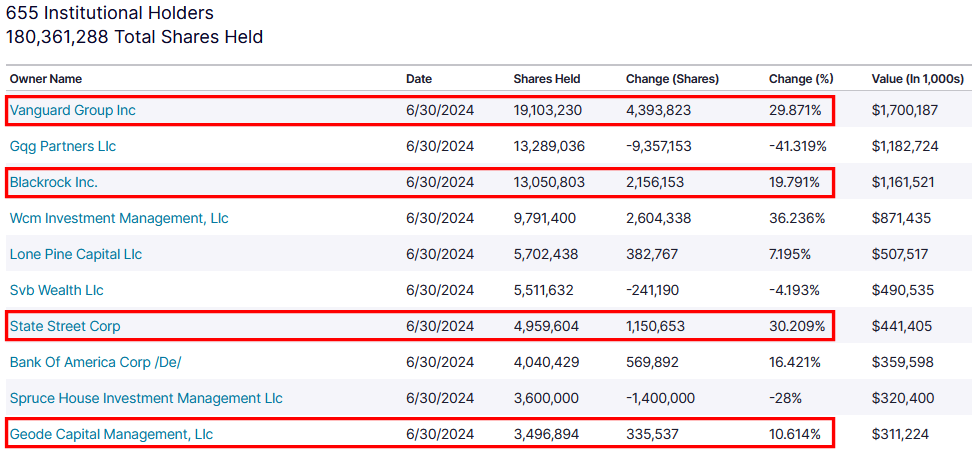Select the $359,598 value cell

tap(903, 363)
